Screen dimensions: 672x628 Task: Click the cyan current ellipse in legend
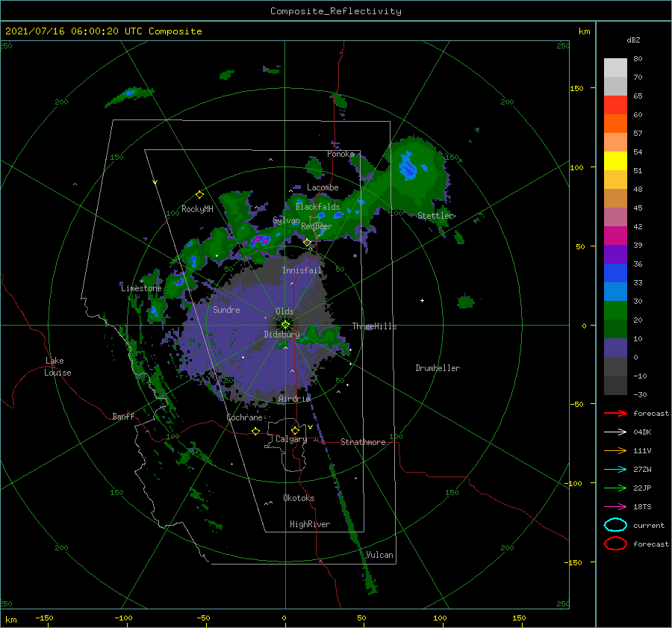pyautogui.click(x=615, y=525)
